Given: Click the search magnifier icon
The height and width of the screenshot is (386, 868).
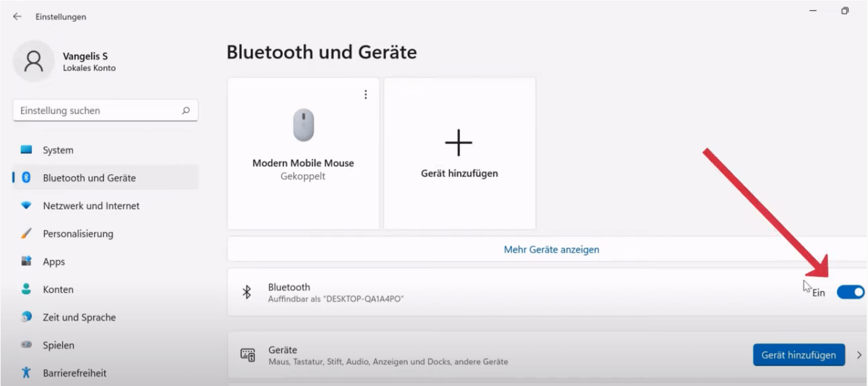Looking at the screenshot, I should tap(186, 111).
